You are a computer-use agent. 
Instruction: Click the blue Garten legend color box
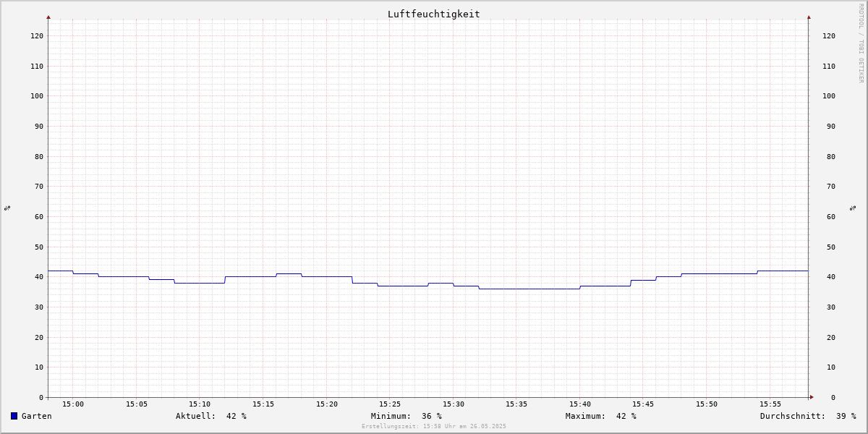(x=14, y=416)
